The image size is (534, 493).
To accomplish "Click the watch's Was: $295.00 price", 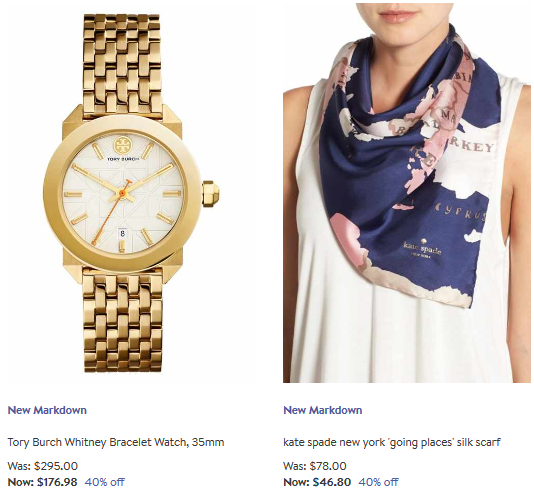I will click(43, 466).
